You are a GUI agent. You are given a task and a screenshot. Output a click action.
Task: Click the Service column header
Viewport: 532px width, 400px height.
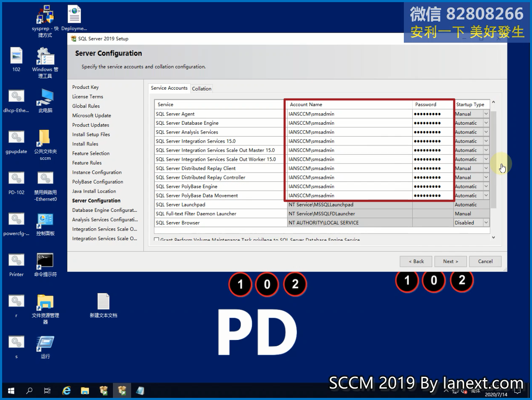[x=221, y=104]
